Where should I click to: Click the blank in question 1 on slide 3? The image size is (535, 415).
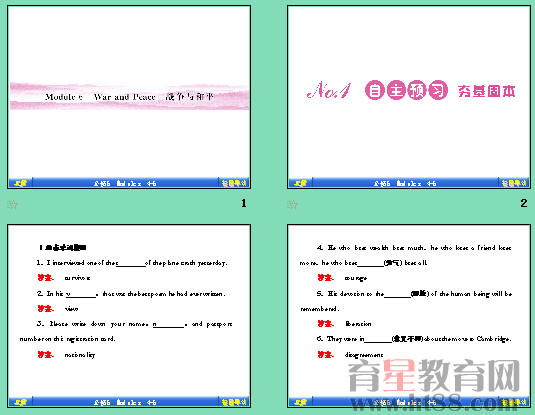click(x=131, y=263)
